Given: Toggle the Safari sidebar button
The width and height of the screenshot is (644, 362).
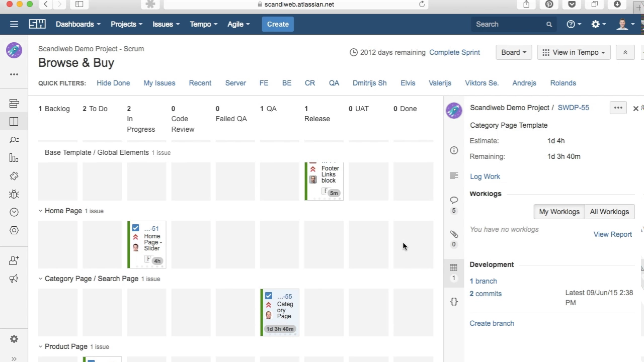Looking at the screenshot, I should (x=79, y=5).
